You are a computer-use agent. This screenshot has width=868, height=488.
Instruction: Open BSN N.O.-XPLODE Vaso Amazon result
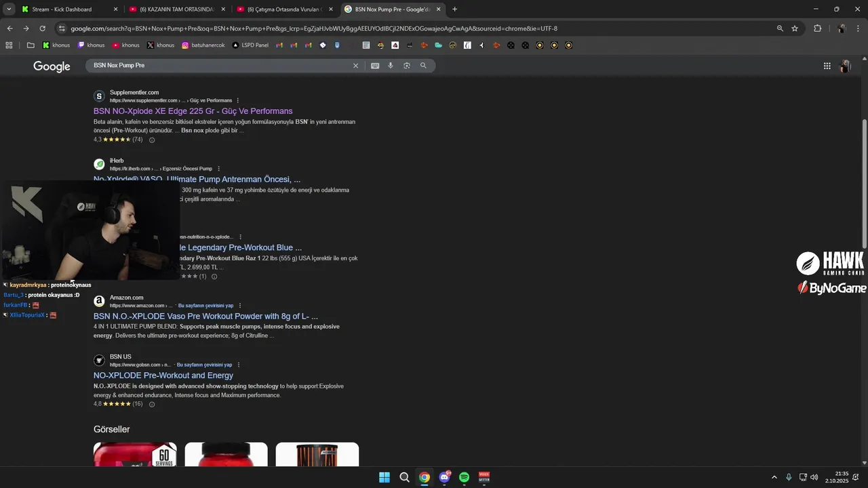205,317
